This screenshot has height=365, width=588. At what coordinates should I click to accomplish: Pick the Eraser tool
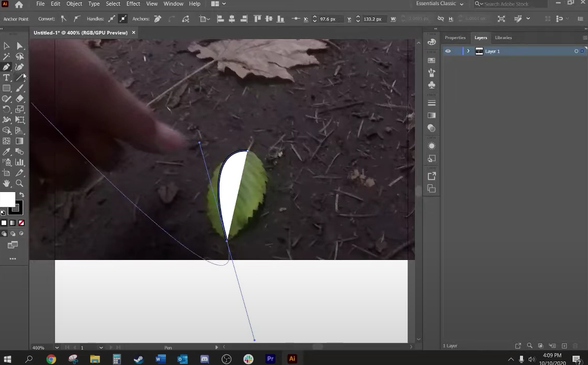20,99
